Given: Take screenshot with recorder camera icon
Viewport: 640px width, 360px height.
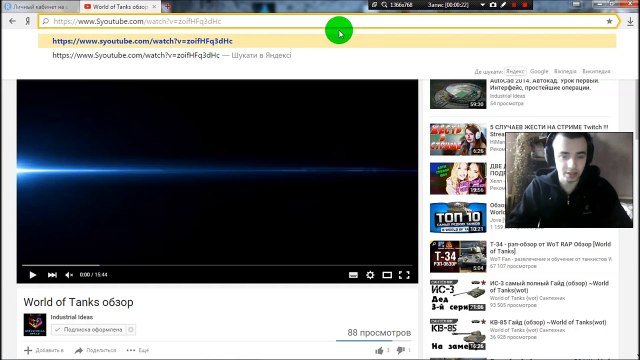Looking at the screenshot, I should 493,5.
